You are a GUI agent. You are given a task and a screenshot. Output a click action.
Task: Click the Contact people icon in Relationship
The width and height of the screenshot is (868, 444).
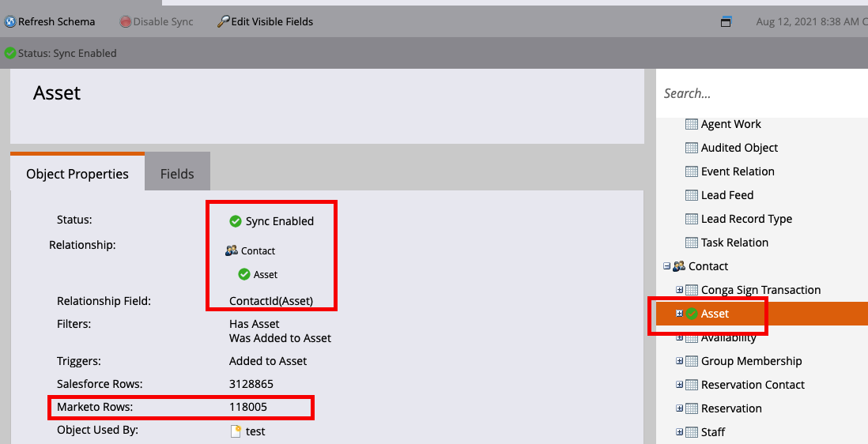(232, 250)
